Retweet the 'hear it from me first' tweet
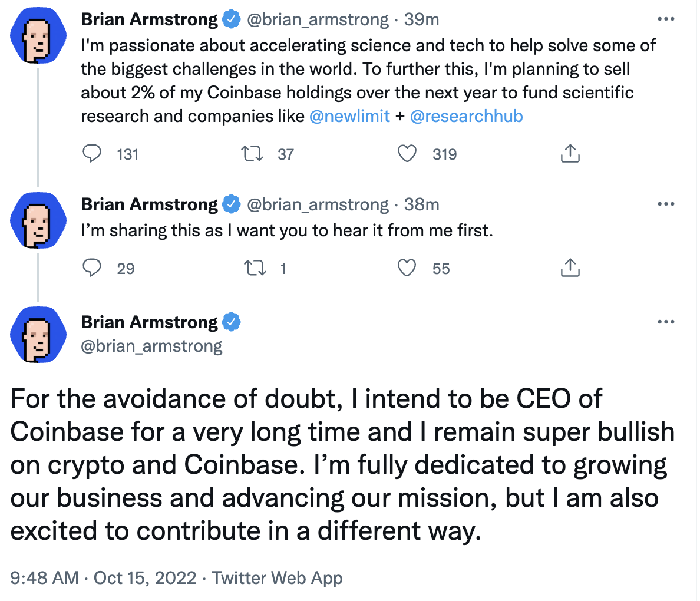700x601 pixels. (x=255, y=268)
